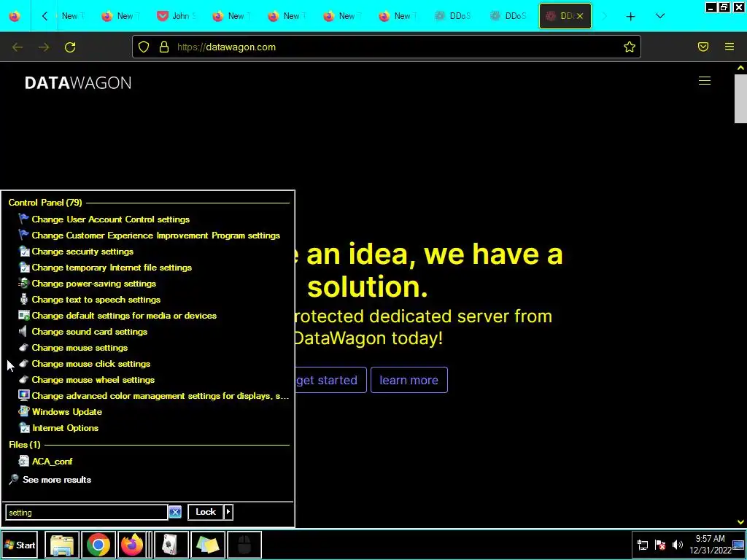This screenshot has height=560, width=747.
Task: Click the Start menu search box
Action: pyautogui.click(x=86, y=513)
